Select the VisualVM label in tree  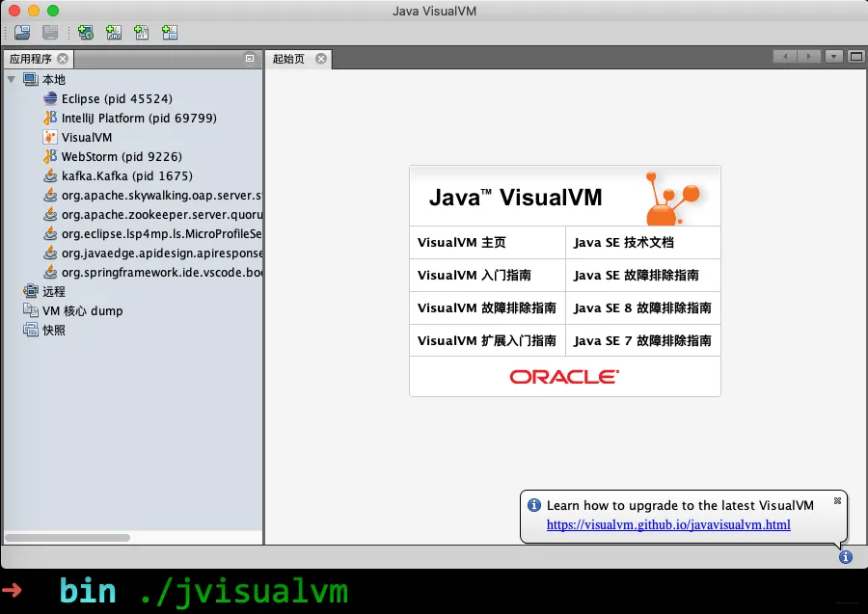coord(87,138)
